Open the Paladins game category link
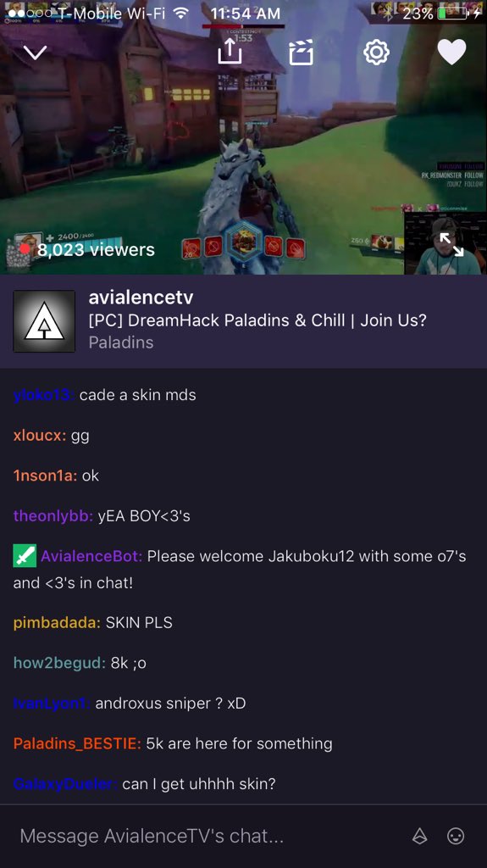 tap(121, 342)
